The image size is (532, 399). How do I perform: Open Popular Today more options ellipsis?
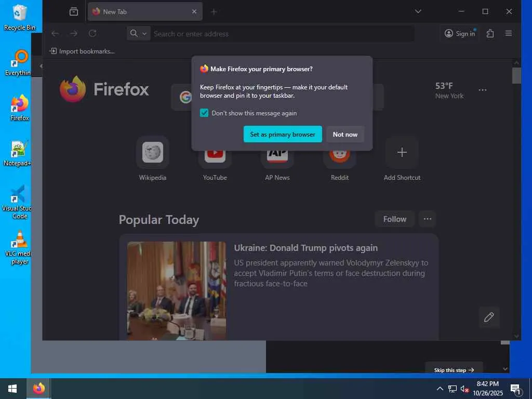(428, 219)
